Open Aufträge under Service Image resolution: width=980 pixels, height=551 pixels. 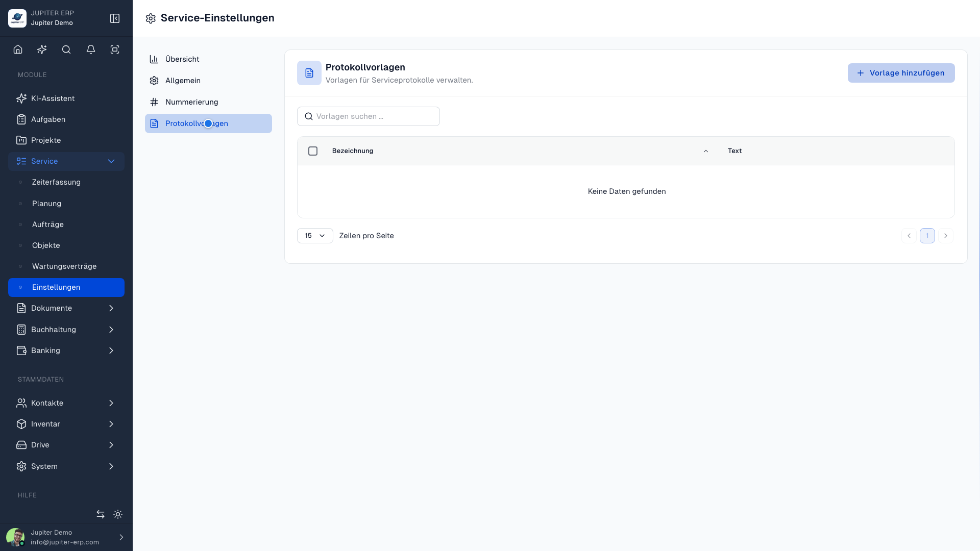(66, 224)
